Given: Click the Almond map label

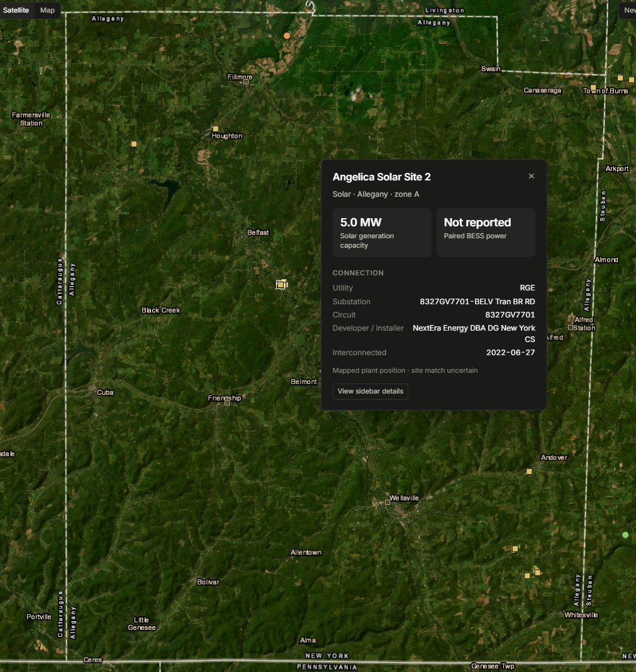Looking at the screenshot, I should tap(606, 260).
